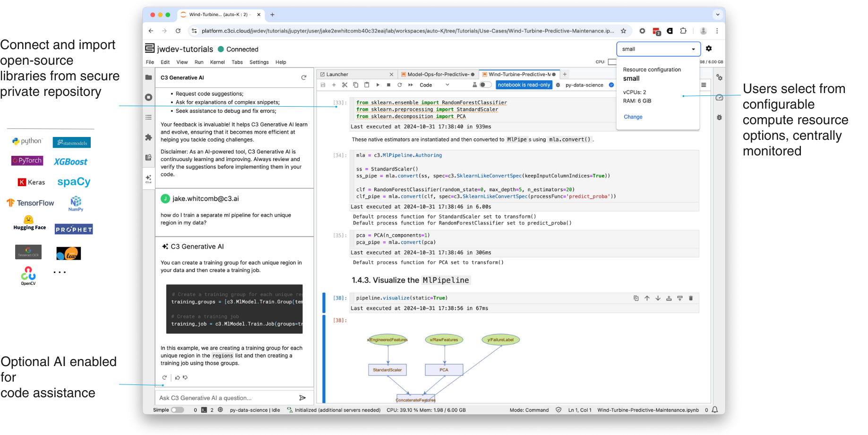Save the notebook with the disk icon
The height and width of the screenshot is (435, 868).
pyautogui.click(x=323, y=85)
